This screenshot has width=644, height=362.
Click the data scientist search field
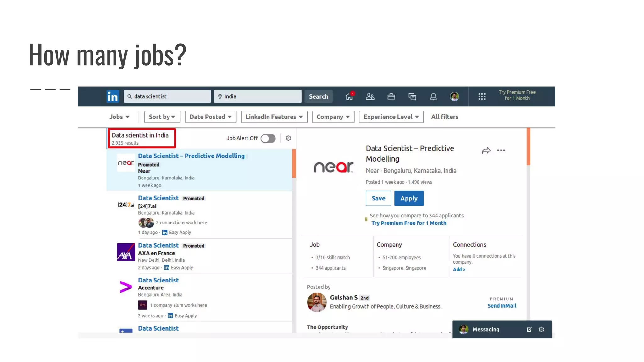click(167, 96)
